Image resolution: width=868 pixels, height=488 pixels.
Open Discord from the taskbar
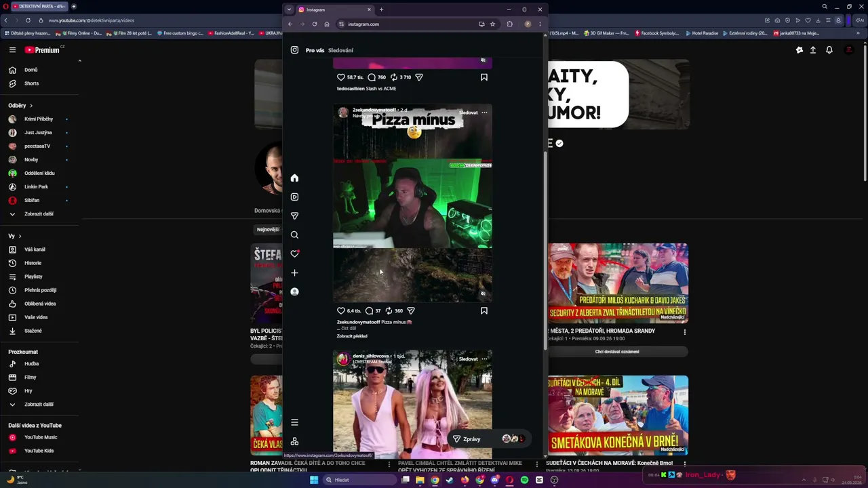click(x=494, y=480)
